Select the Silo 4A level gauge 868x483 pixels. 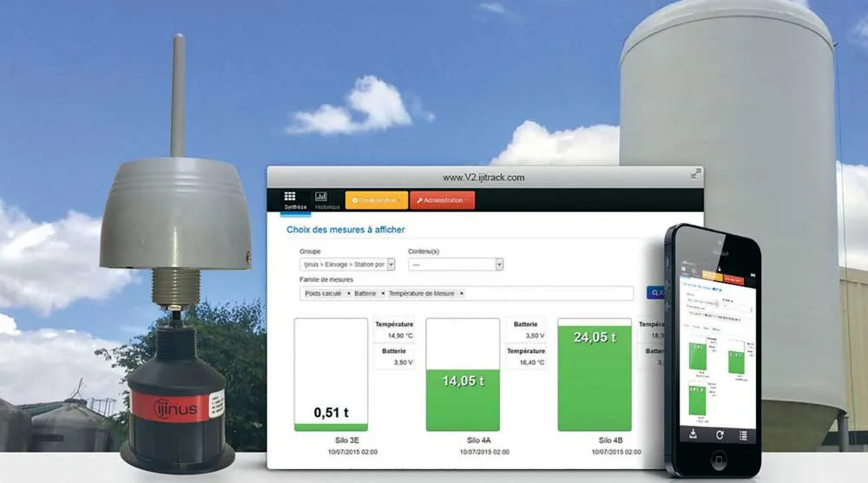click(463, 375)
